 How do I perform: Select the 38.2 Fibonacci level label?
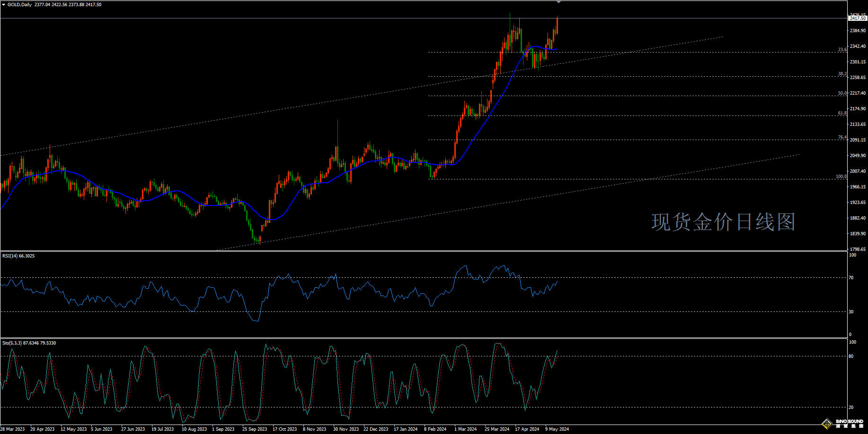[842, 74]
